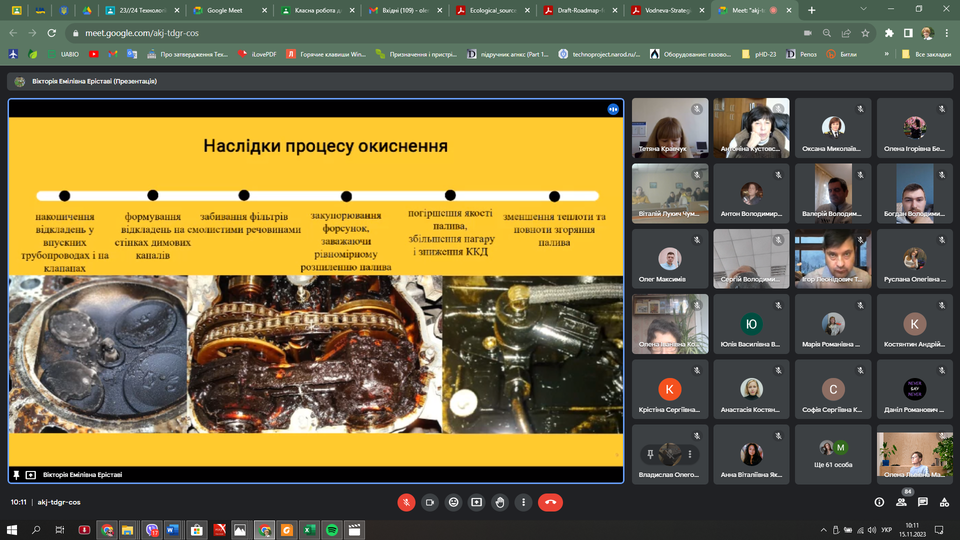This screenshot has height=540, width=960.
Task: Open the activities panel
Action: [945, 502]
